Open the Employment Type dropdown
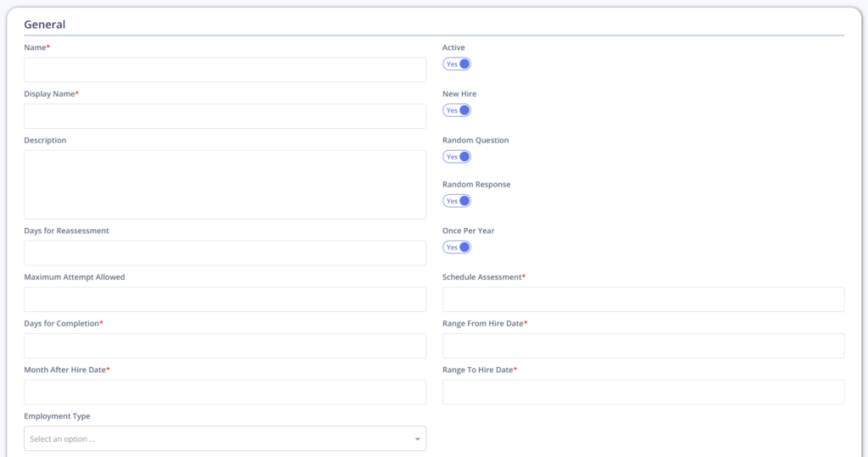Image resolution: width=868 pixels, height=457 pixels. coord(225,438)
